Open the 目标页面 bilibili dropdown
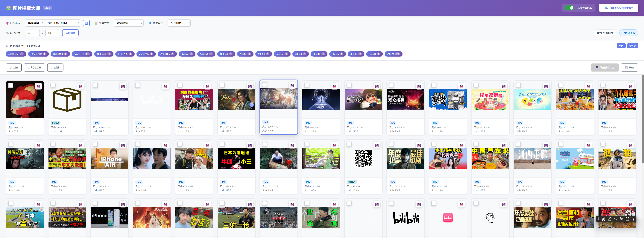644x238 pixels. (x=53, y=23)
